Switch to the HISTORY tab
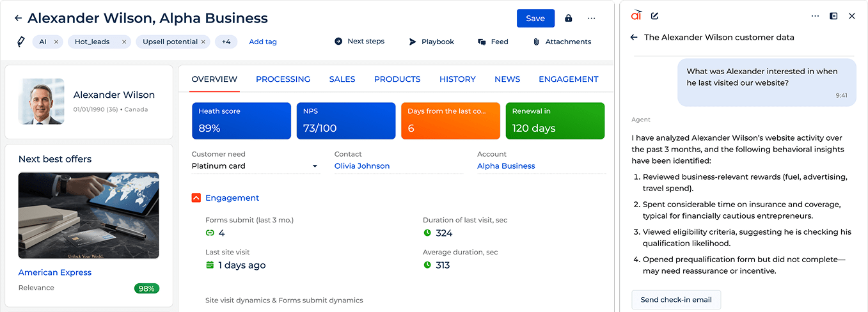The image size is (868, 312). (x=457, y=79)
